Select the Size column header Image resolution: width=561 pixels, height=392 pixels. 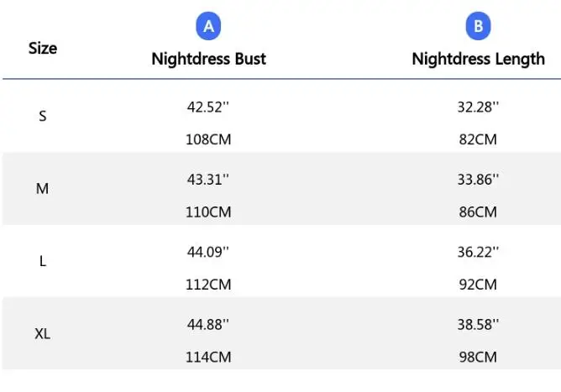click(x=43, y=48)
